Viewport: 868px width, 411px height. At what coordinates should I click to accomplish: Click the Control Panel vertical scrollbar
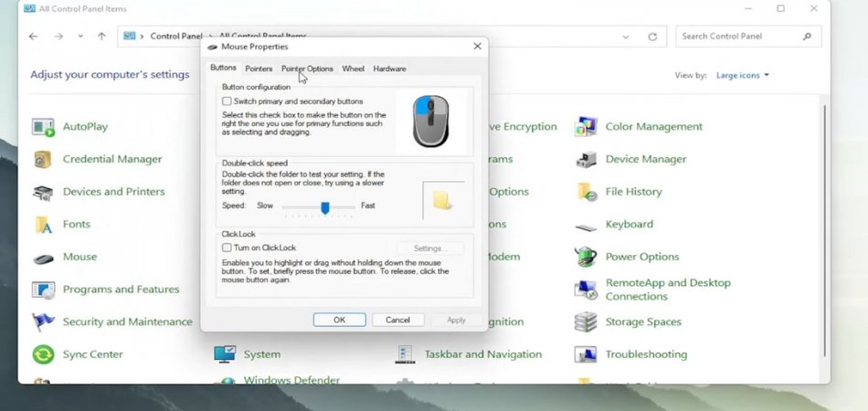click(x=824, y=229)
